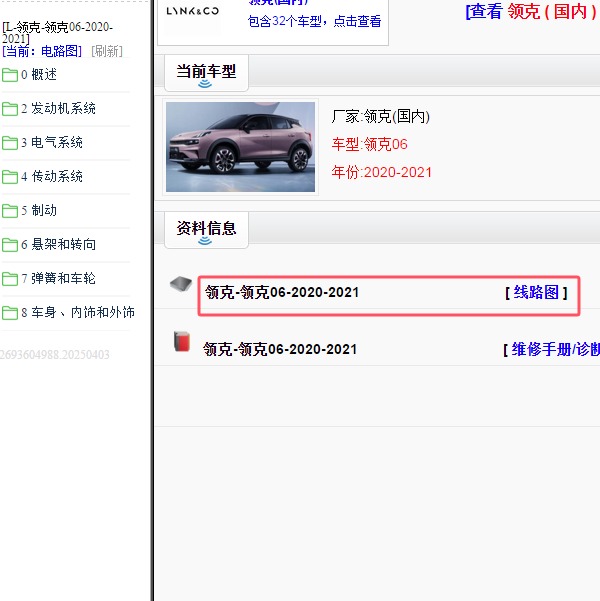
Task: Open folder icon for 4 传动系统
Action: coord(10,177)
